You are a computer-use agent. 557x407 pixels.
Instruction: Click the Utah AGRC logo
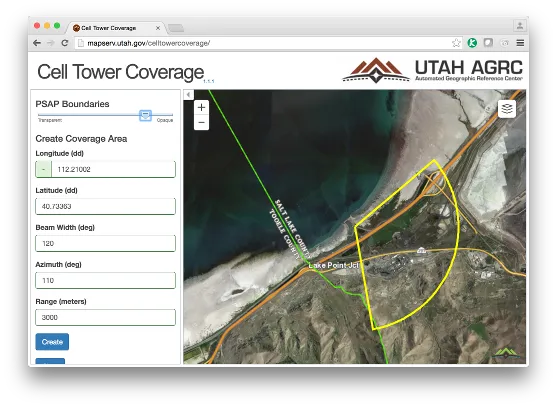433,70
